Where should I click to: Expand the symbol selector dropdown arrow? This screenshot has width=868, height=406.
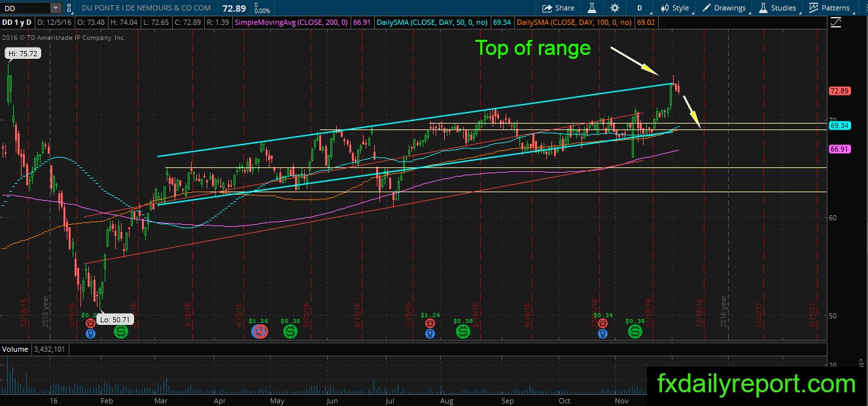[55, 8]
